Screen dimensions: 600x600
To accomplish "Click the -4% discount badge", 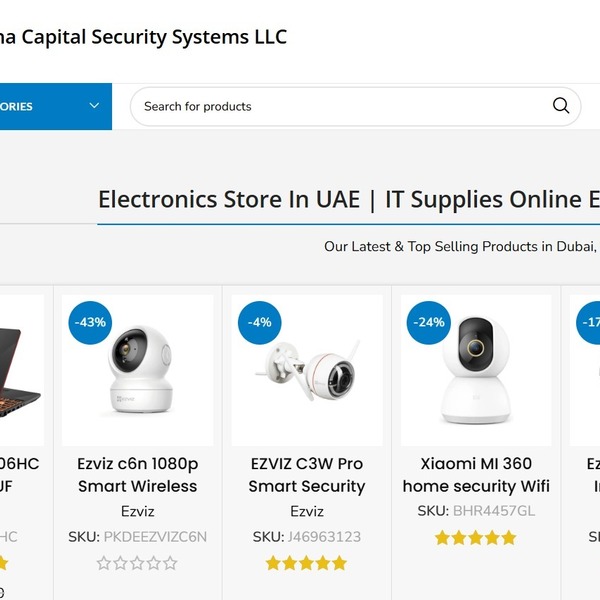I will point(260,322).
